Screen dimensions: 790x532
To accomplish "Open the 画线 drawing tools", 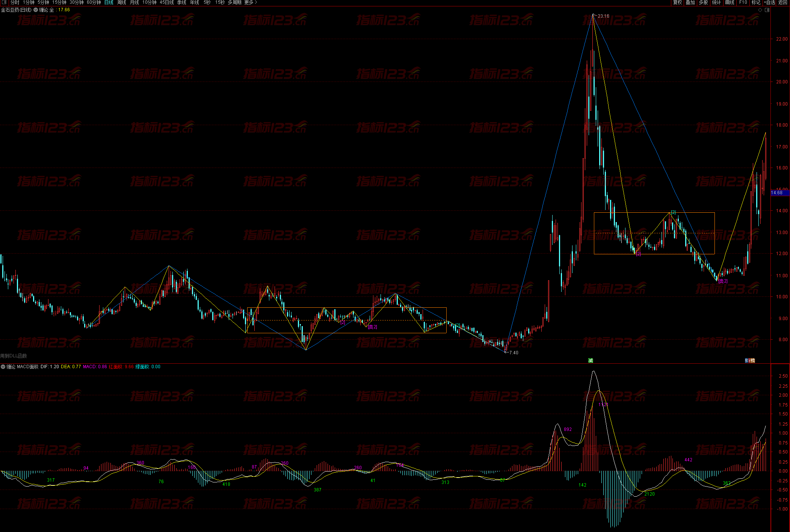I will 730,2.
